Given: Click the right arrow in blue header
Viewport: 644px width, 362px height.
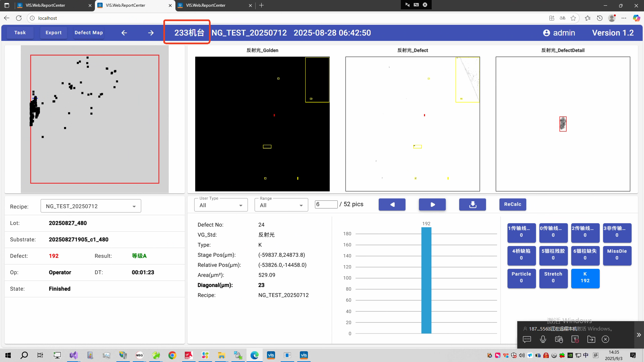Looking at the screenshot, I should [x=151, y=33].
